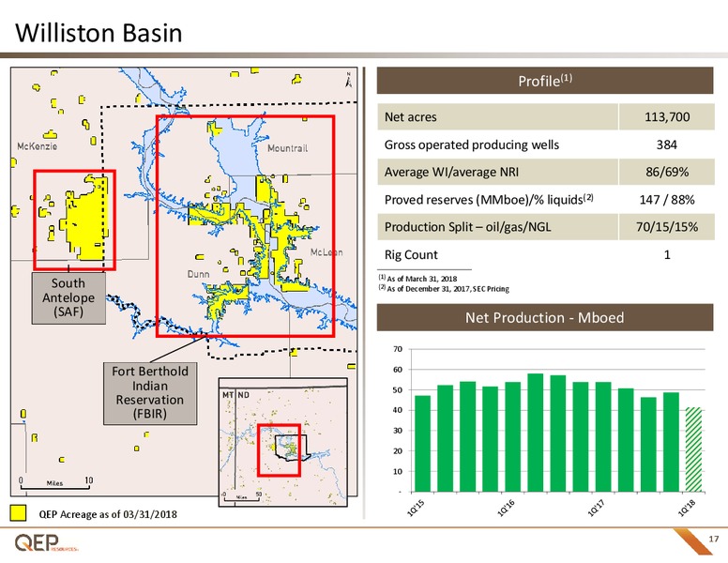Click the 'QEP Acreage as of 03/31/2018' legend text
Image resolution: width=728 pixels, height=563 pixels.
pos(108,514)
